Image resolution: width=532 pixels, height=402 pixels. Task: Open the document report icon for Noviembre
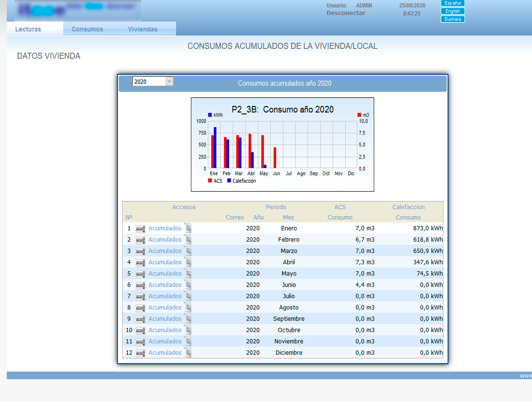tap(188, 341)
